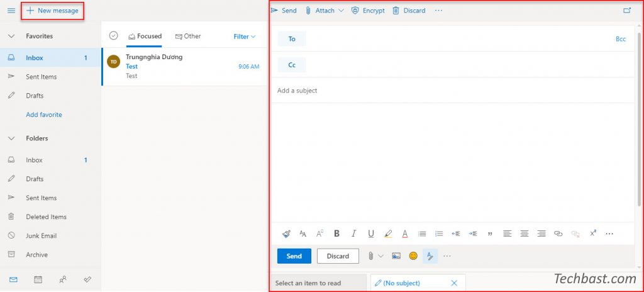
Task: Click the grayed font style icon
Action: click(320, 233)
